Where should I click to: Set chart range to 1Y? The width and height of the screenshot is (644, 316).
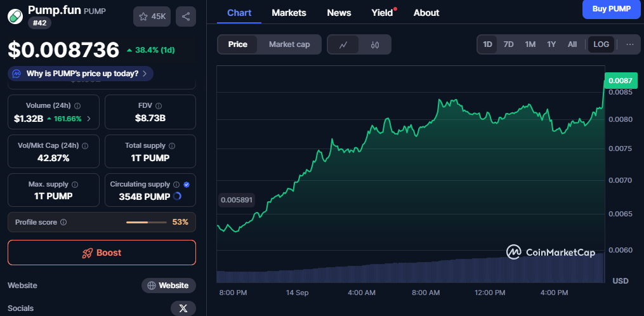(x=551, y=44)
